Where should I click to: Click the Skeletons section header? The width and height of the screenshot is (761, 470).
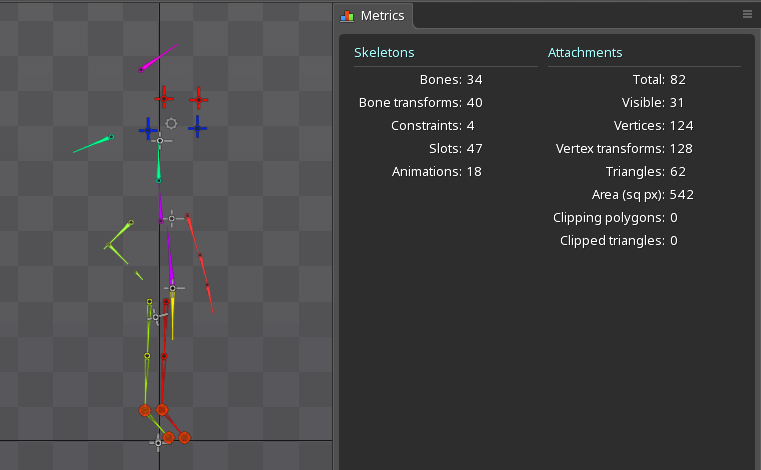pyautogui.click(x=384, y=52)
